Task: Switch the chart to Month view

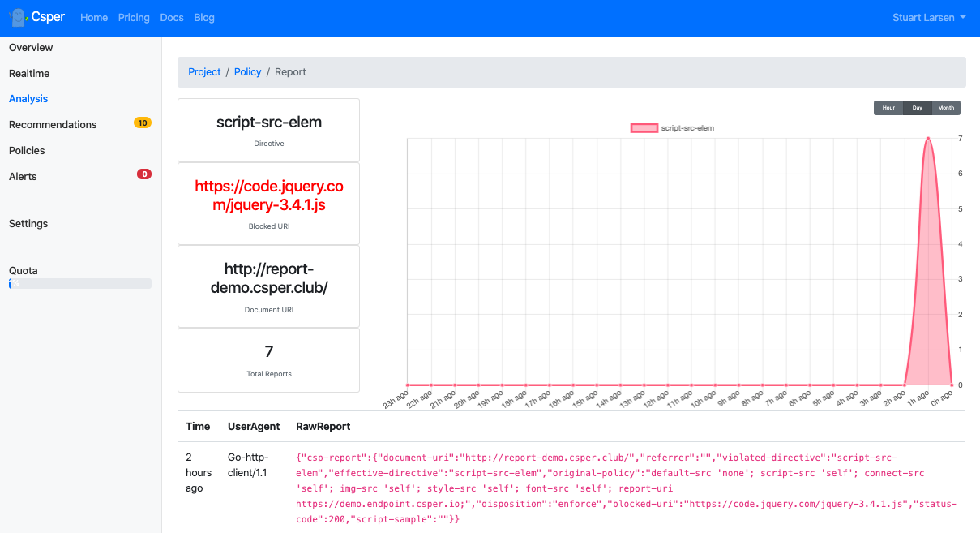Action: coord(946,108)
